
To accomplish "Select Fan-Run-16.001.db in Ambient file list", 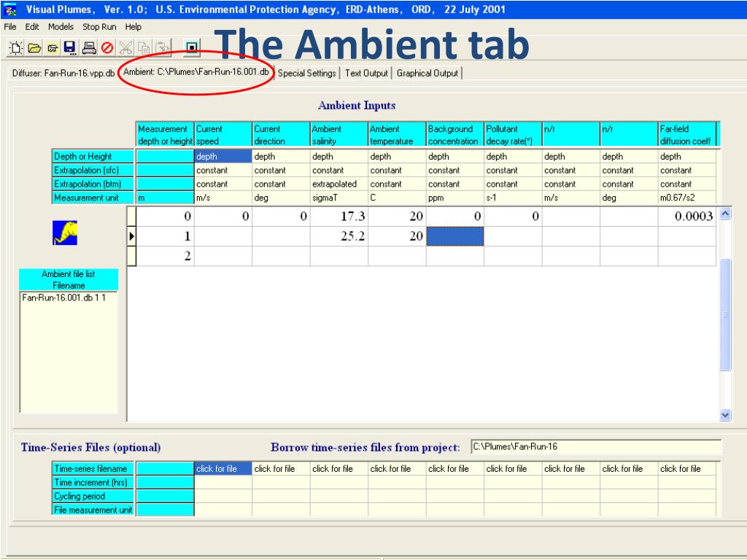I will coord(64,297).
